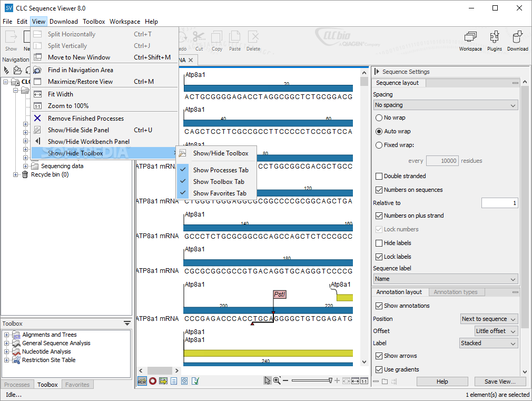Viewport: 532px width, 401px height.
Task: Toggle Show annotations checkbox
Action: click(379, 306)
